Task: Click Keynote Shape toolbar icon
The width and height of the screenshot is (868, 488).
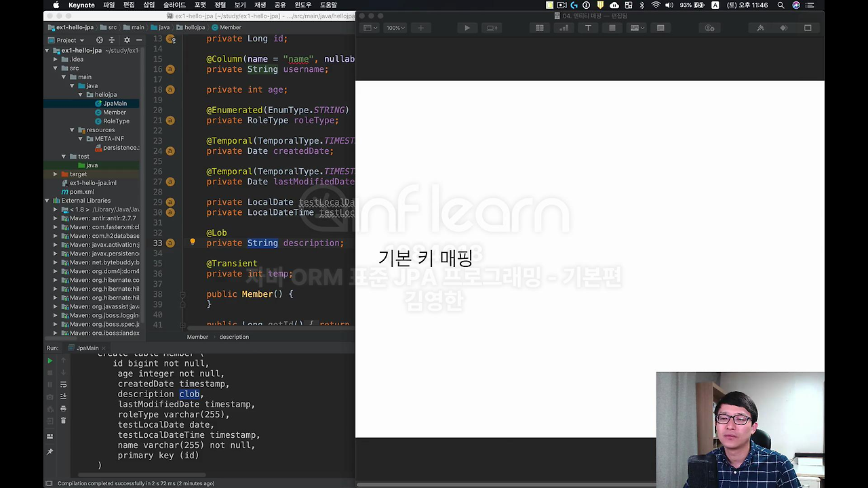Action: coord(612,28)
